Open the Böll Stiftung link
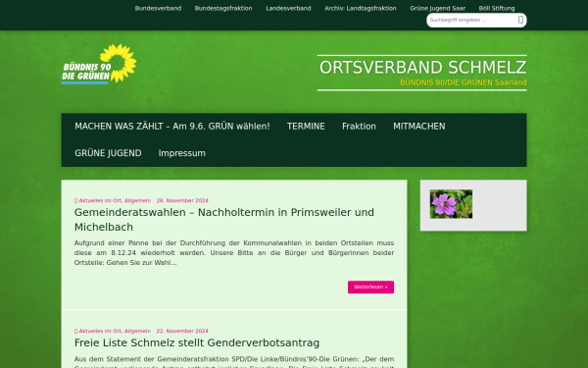Screen dimensions: 588x368 pyautogui.click(x=497, y=8)
